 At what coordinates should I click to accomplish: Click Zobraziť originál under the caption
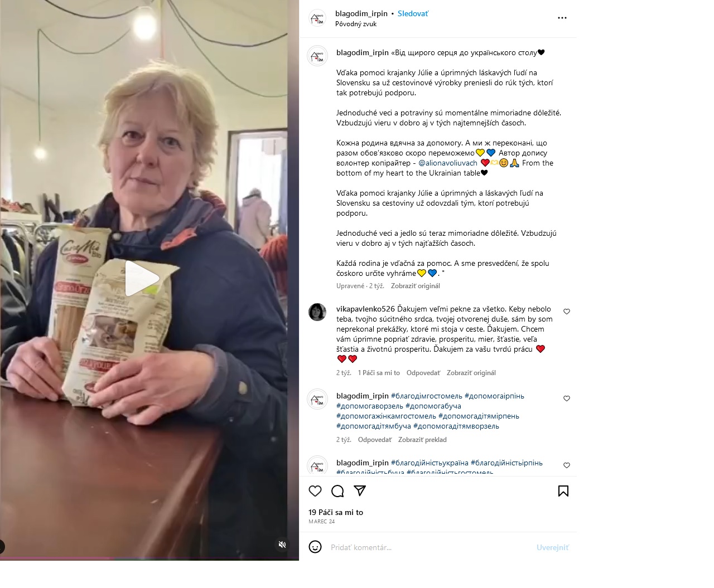click(x=416, y=286)
